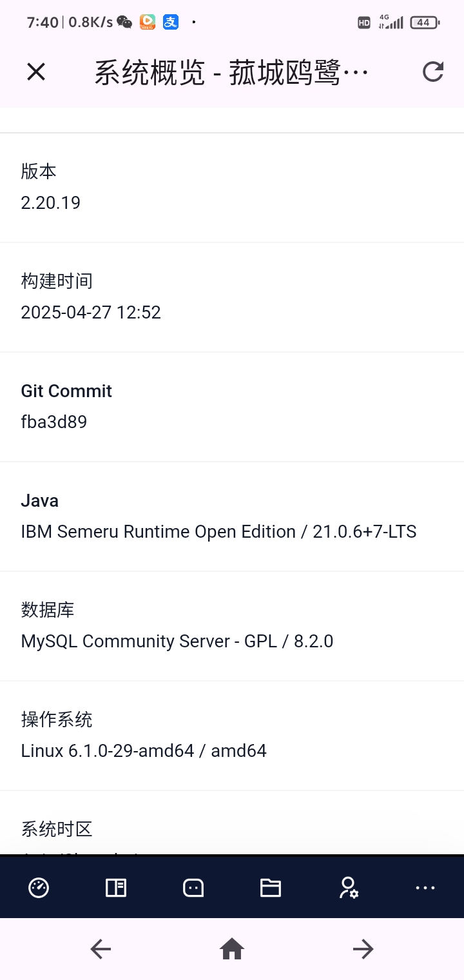
Task: Tap the 0.8K/s network speed indicator
Action: [x=90, y=23]
